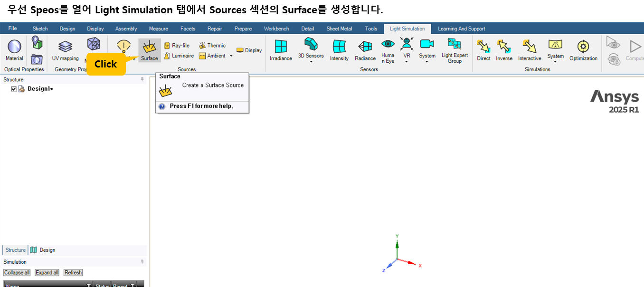This screenshot has width=644, height=287.
Task: Toggle the Design1 visibility checkbox
Action: 14,89
